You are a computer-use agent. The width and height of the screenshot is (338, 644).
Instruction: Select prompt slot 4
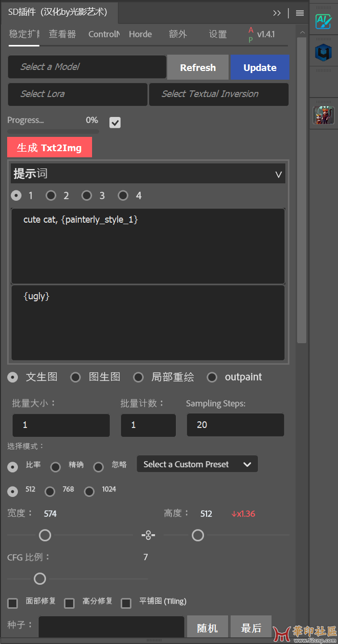[x=123, y=196]
